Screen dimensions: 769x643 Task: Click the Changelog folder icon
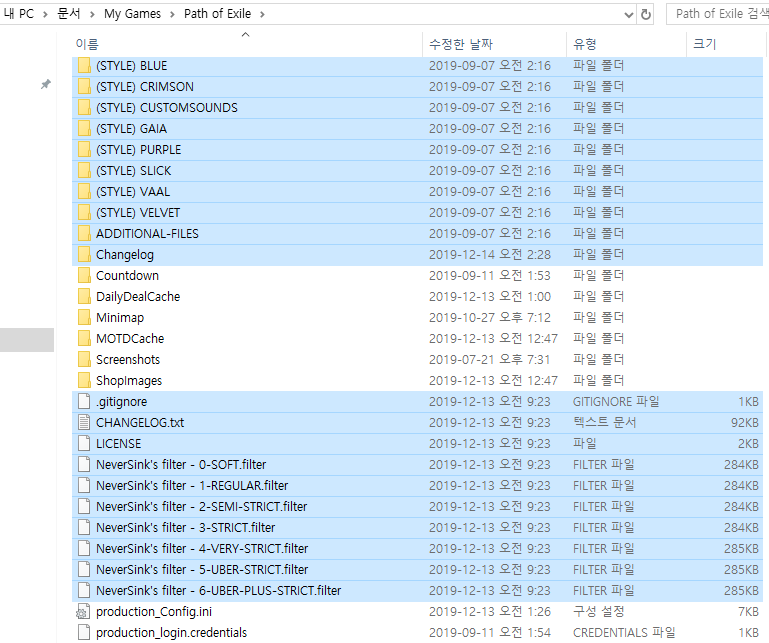pos(84,255)
